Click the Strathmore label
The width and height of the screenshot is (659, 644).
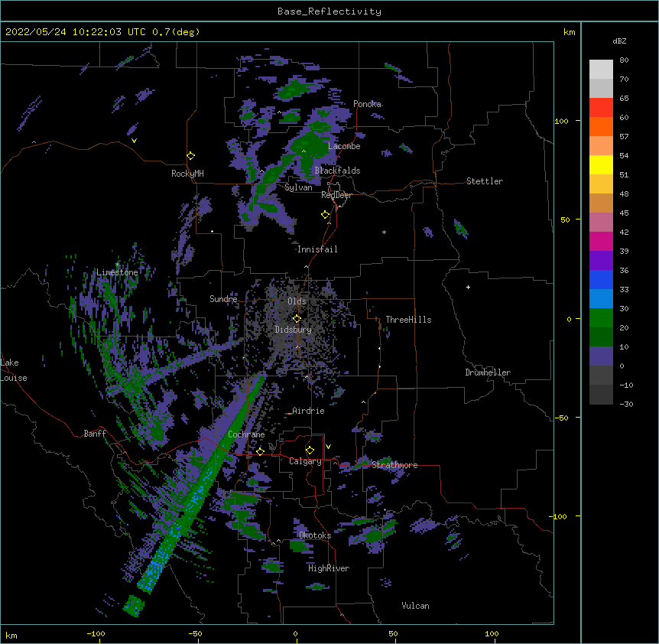click(394, 465)
